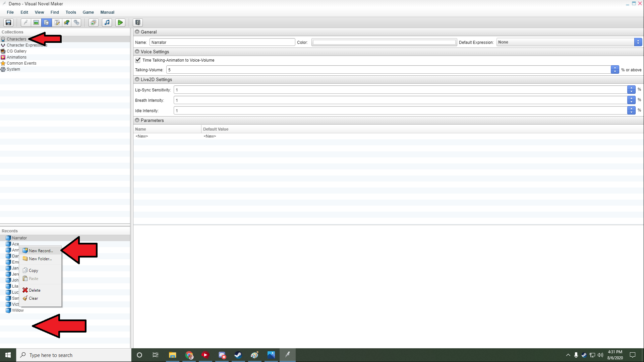Click the puzzle pieces extensions icon
The width and height of the screenshot is (644, 362).
[x=67, y=22]
